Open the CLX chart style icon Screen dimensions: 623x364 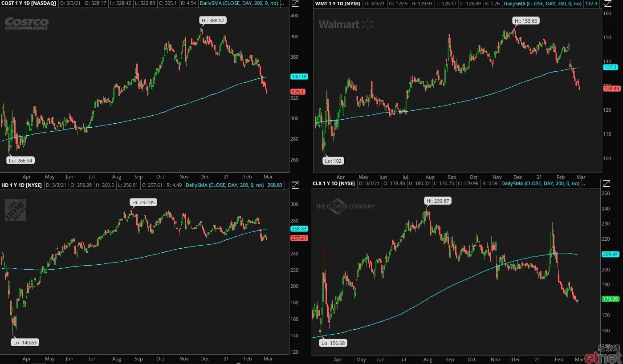pos(606,183)
